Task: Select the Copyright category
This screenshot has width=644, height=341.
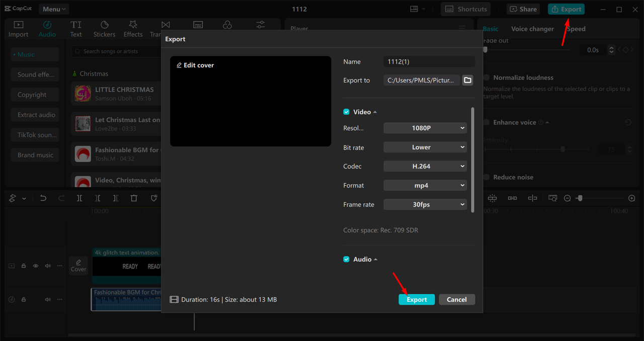Action: [x=35, y=95]
